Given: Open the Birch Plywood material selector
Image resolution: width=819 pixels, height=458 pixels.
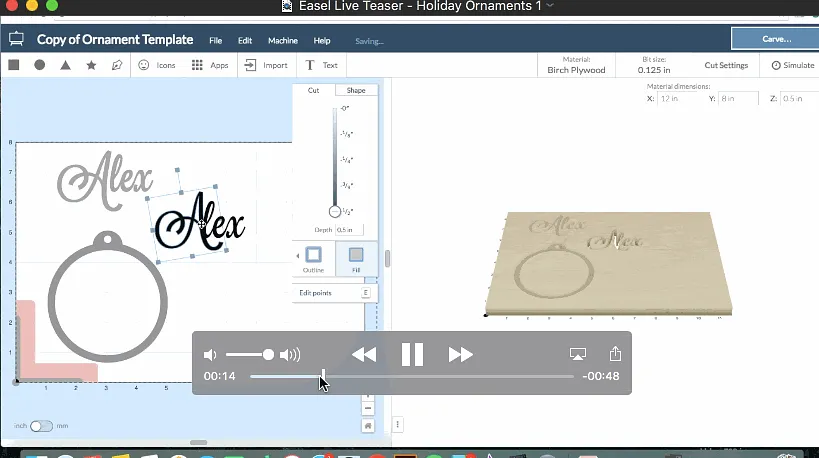Looking at the screenshot, I should 576,65.
